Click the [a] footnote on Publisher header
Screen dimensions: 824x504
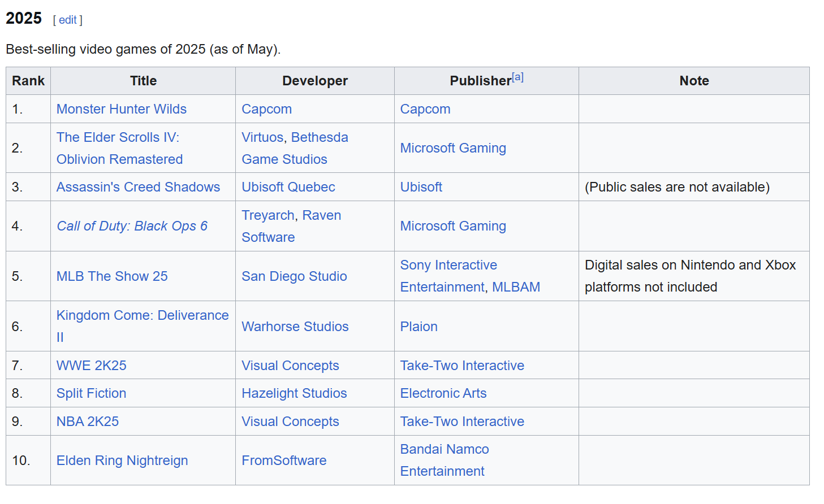click(x=517, y=77)
